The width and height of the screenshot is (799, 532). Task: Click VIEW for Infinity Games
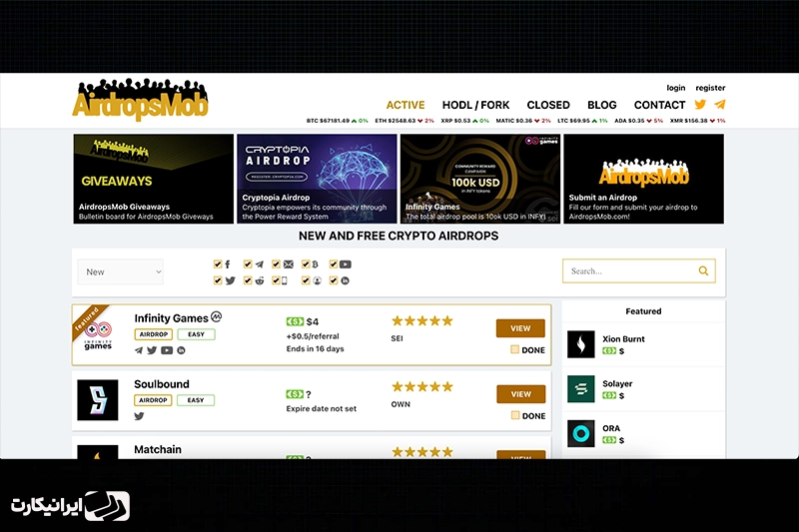tap(520, 328)
